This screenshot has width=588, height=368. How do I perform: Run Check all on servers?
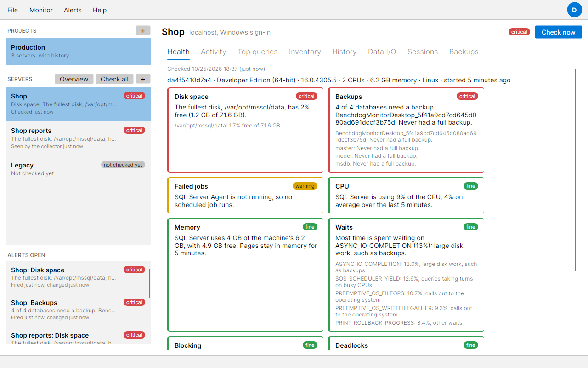tap(114, 79)
